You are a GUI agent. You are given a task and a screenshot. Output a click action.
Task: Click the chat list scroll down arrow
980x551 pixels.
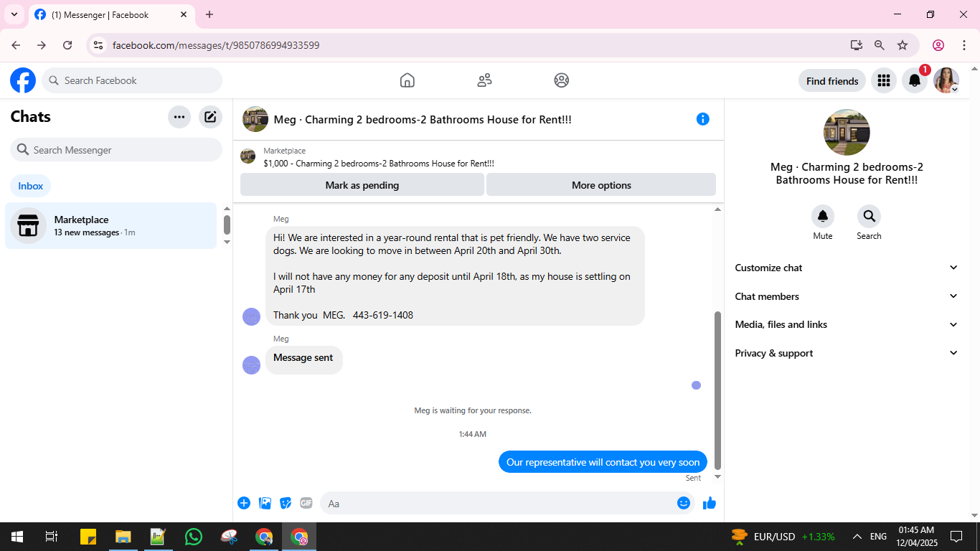[x=227, y=242]
